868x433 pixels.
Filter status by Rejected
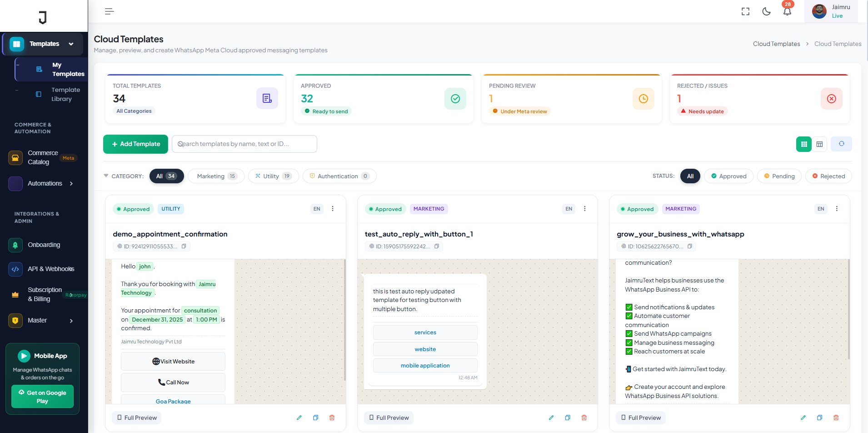coord(828,176)
